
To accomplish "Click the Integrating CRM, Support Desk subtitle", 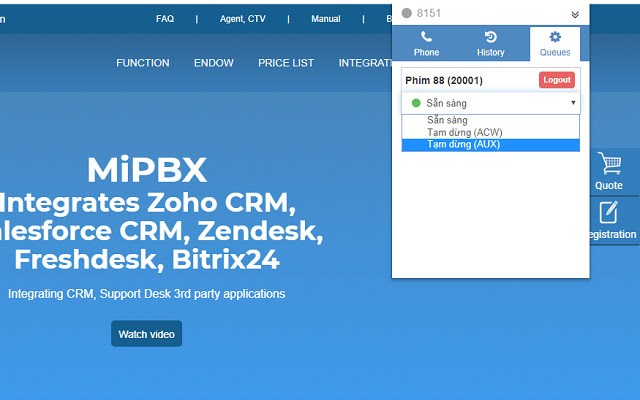I will pyautogui.click(x=147, y=294).
